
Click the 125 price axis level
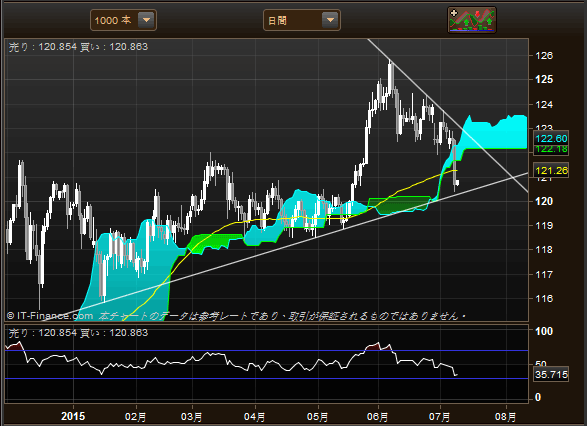pos(544,79)
